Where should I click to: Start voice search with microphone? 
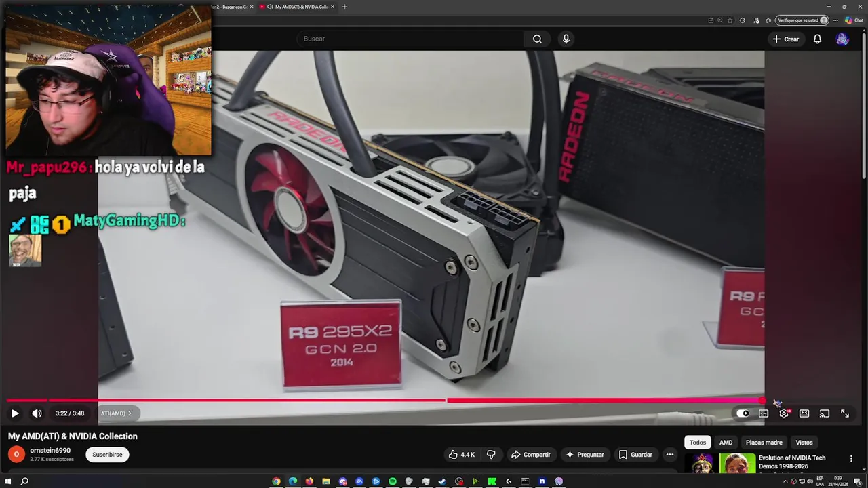[566, 39]
